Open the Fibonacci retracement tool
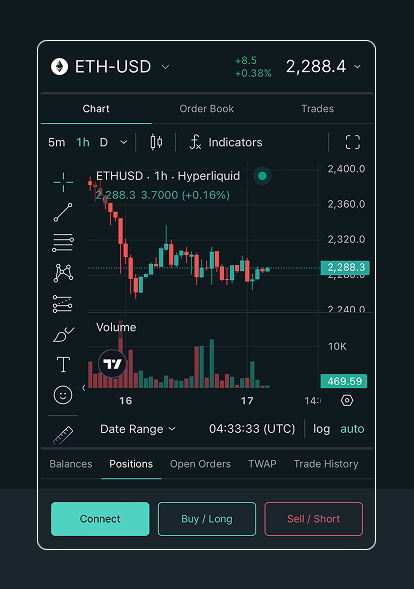 pos(63,243)
